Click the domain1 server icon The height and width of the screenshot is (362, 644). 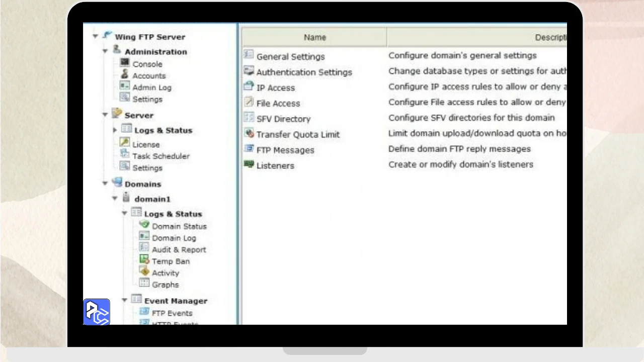126,197
